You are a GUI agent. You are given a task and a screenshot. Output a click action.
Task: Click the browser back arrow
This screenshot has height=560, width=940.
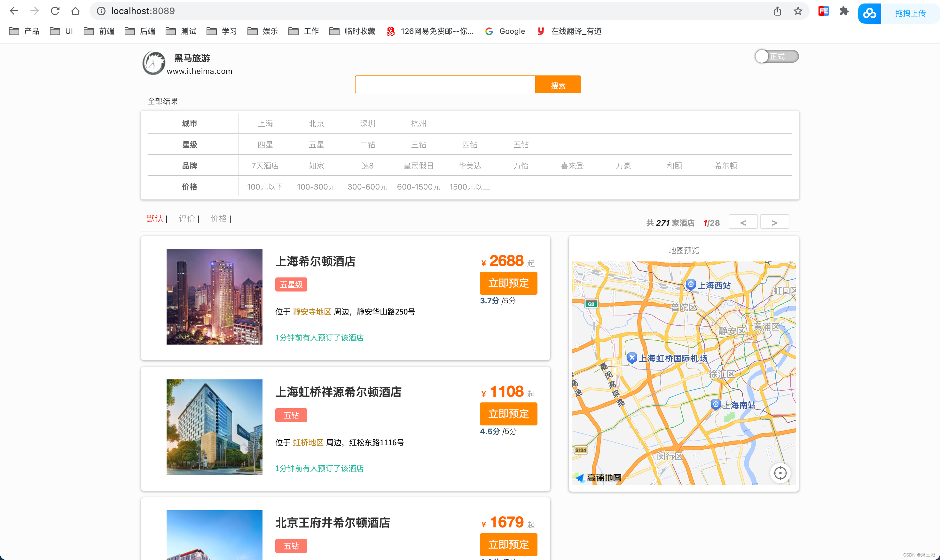[14, 11]
